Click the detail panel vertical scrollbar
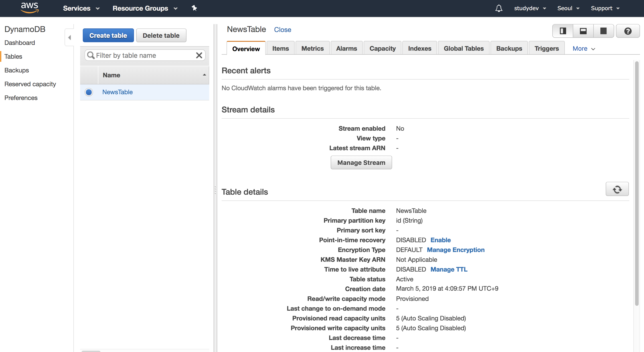This screenshot has height=352, width=644. pos(636,184)
